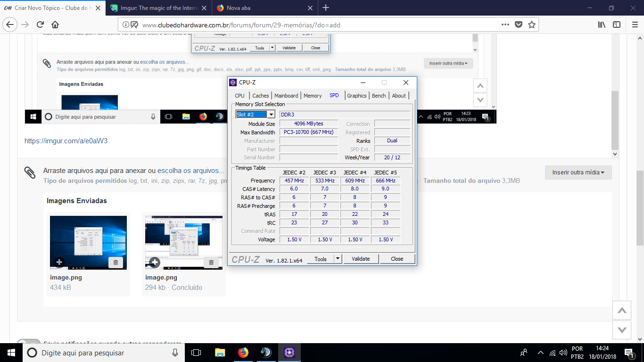Click the paperclip attachment icon

(30, 173)
